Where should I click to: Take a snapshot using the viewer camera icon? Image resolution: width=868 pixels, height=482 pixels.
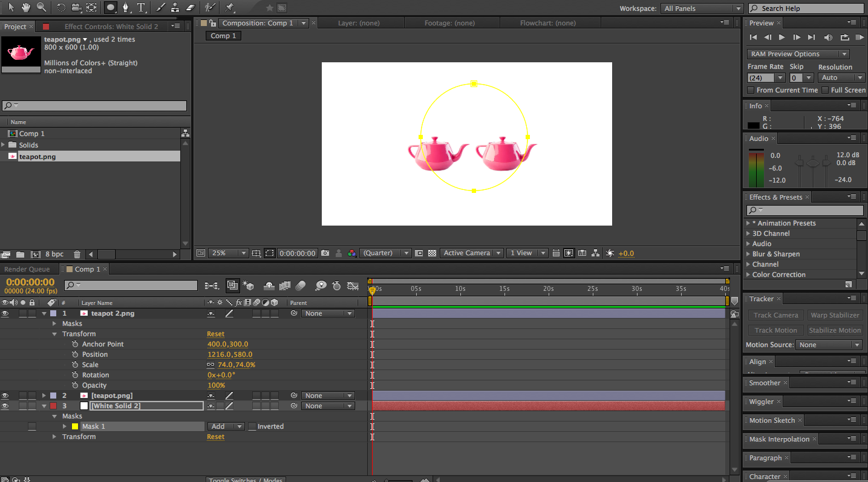[325, 253]
